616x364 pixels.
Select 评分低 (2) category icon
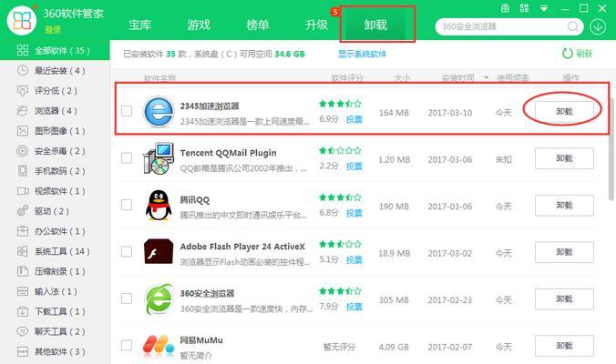coord(23,91)
